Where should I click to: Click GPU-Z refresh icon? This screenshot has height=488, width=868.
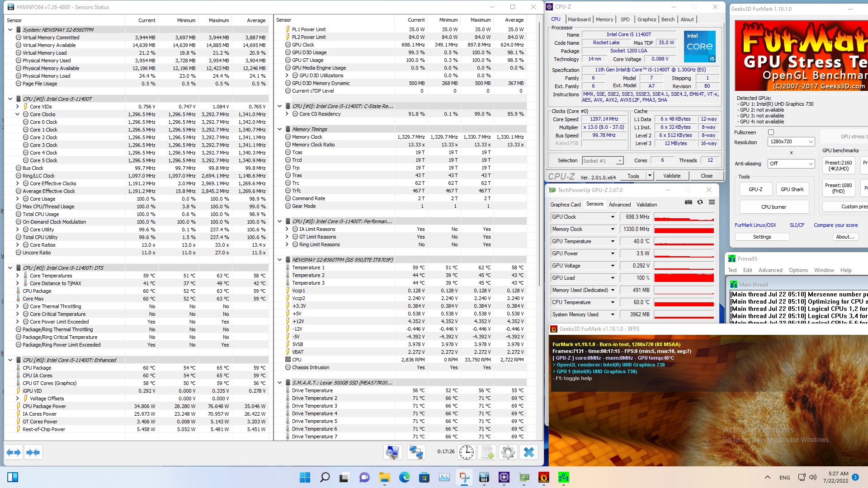(700, 202)
